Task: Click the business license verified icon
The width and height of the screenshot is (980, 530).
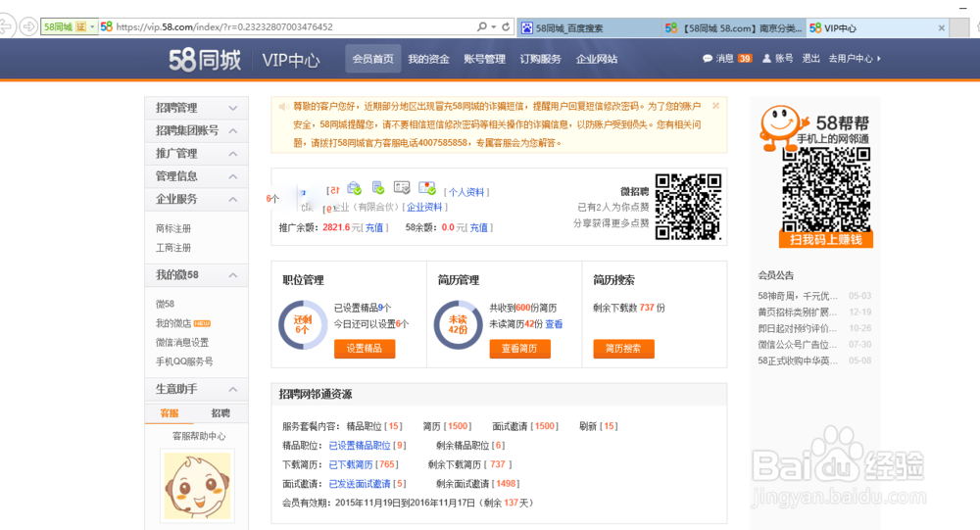Action: (427, 187)
